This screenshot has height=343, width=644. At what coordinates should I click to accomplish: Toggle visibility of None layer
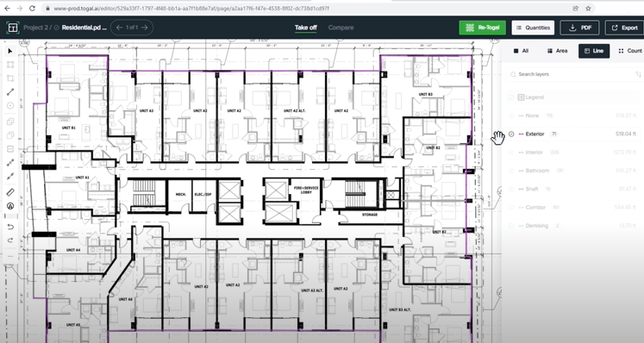coord(511,115)
